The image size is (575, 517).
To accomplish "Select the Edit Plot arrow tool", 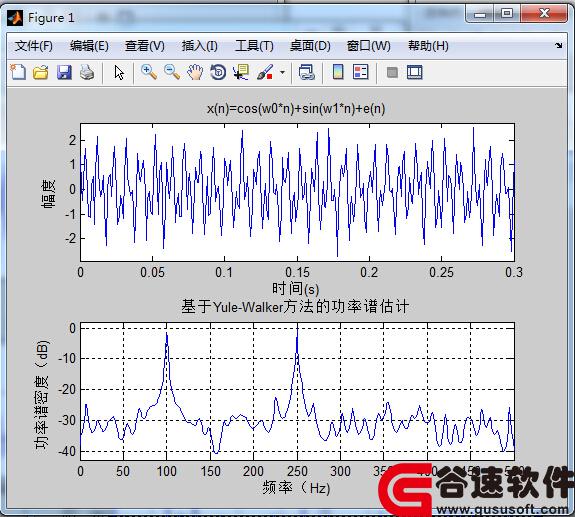I will [x=119, y=73].
